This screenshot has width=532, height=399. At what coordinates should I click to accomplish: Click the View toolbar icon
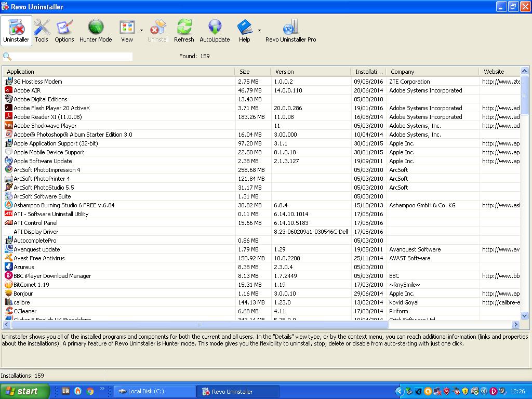[127, 31]
